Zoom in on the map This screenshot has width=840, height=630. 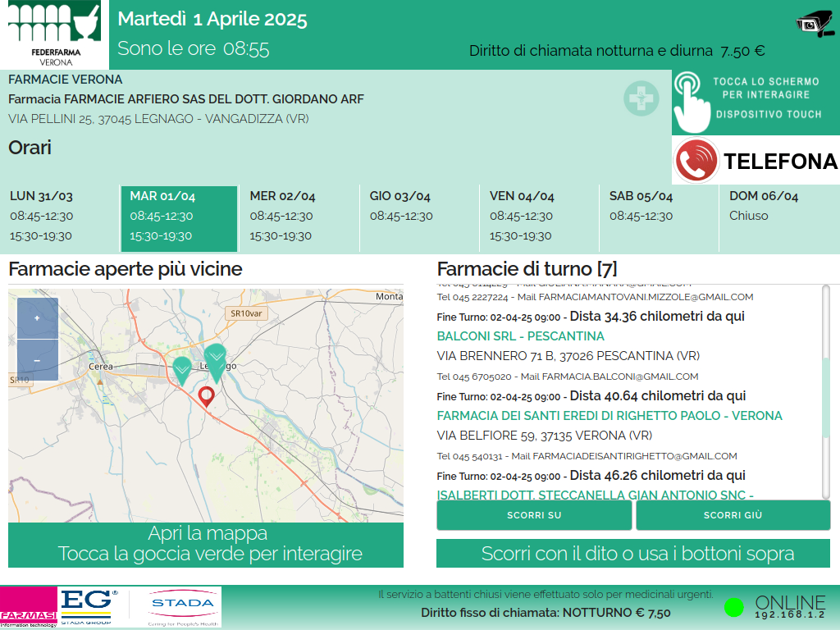(x=38, y=318)
